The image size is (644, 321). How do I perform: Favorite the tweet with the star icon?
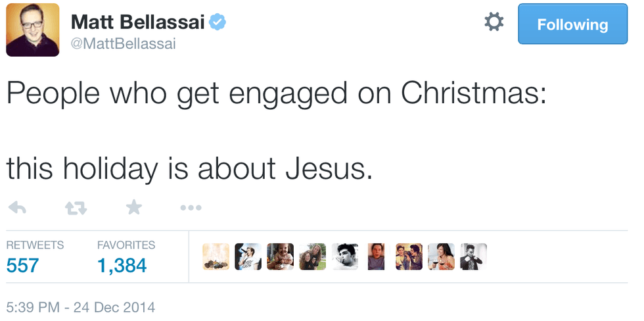133,208
